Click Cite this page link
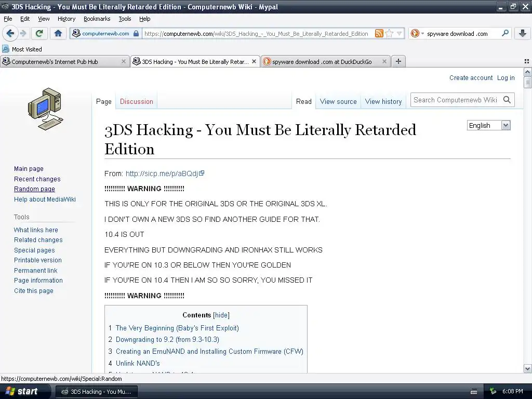532x399 pixels. point(34,291)
